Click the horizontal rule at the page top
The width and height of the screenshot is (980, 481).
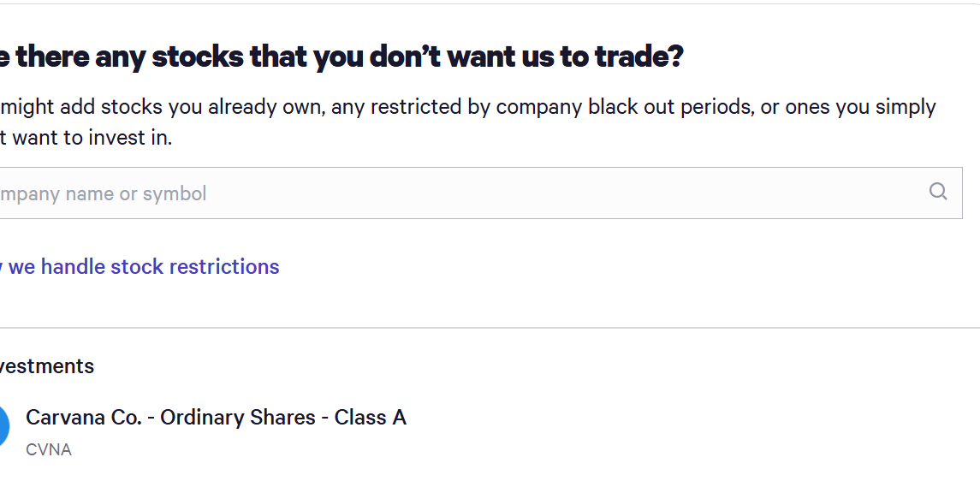click(x=490, y=4)
